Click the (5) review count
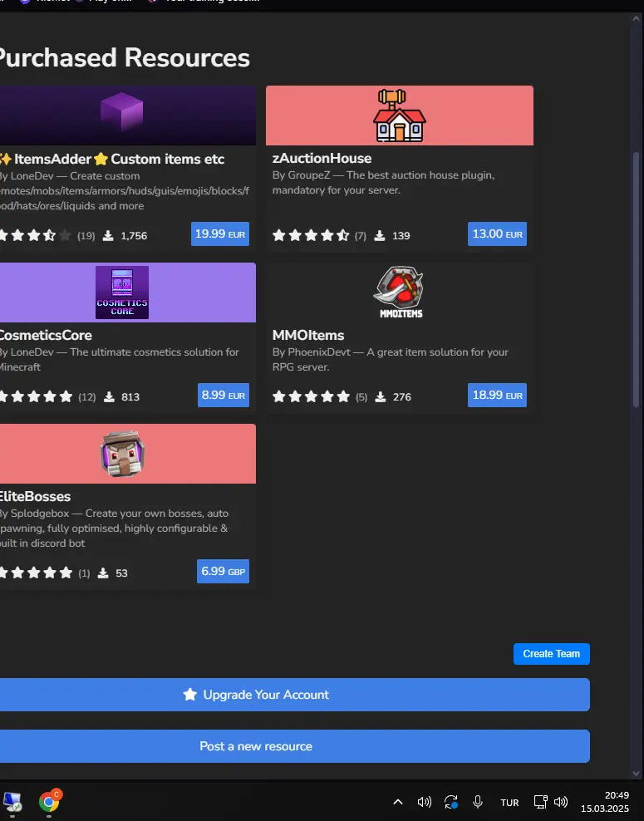 [361, 397]
